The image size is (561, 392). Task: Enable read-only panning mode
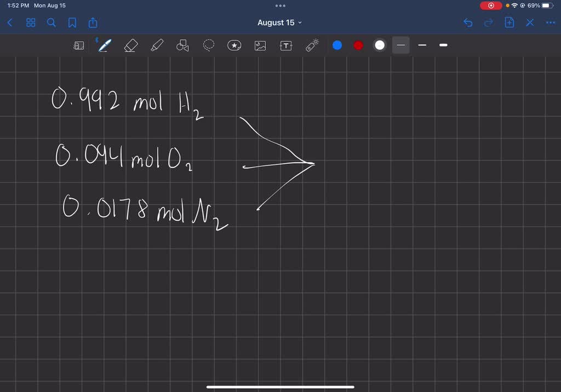click(x=79, y=45)
